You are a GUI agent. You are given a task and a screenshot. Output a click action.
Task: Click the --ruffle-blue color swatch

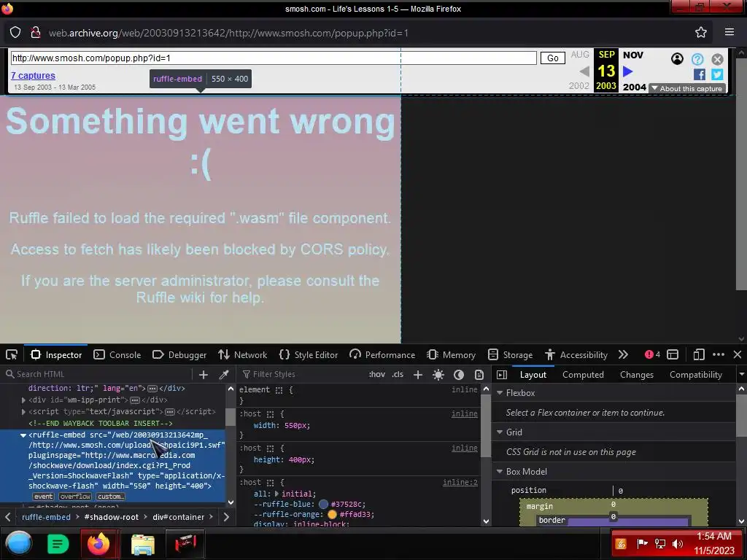tap(323, 505)
